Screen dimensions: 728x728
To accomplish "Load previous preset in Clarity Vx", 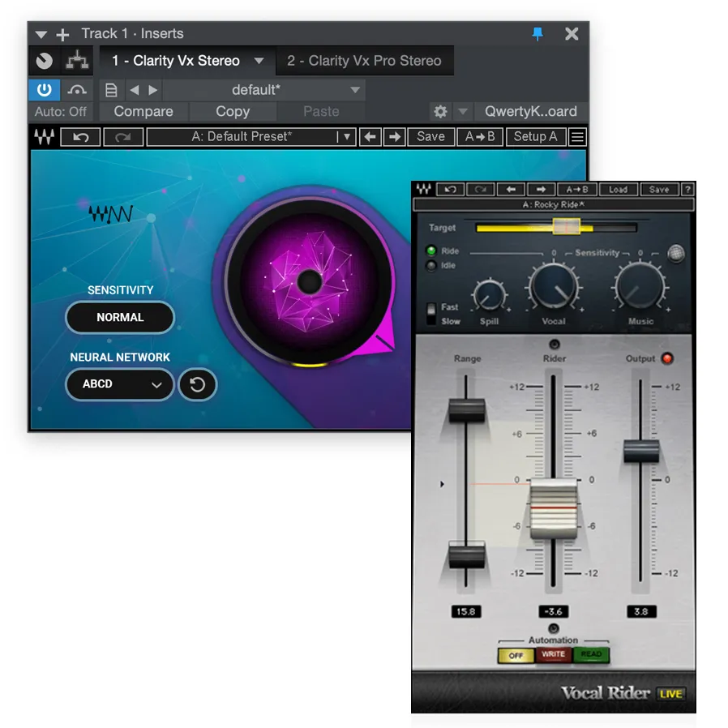I will pyautogui.click(x=370, y=137).
